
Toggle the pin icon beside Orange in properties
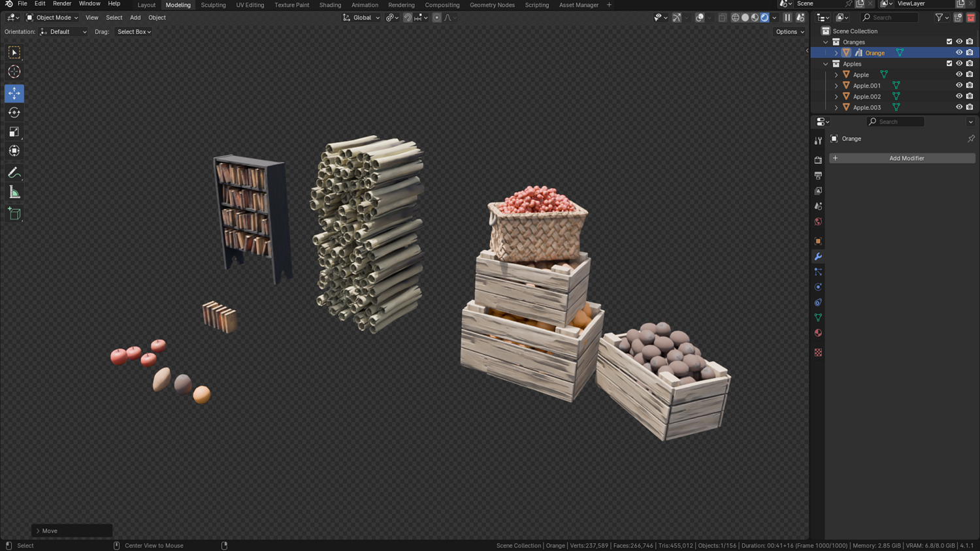[x=971, y=138]
